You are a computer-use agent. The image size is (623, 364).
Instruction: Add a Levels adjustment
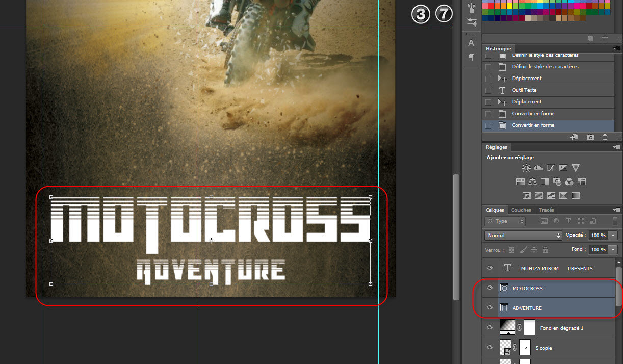[538, 168]
